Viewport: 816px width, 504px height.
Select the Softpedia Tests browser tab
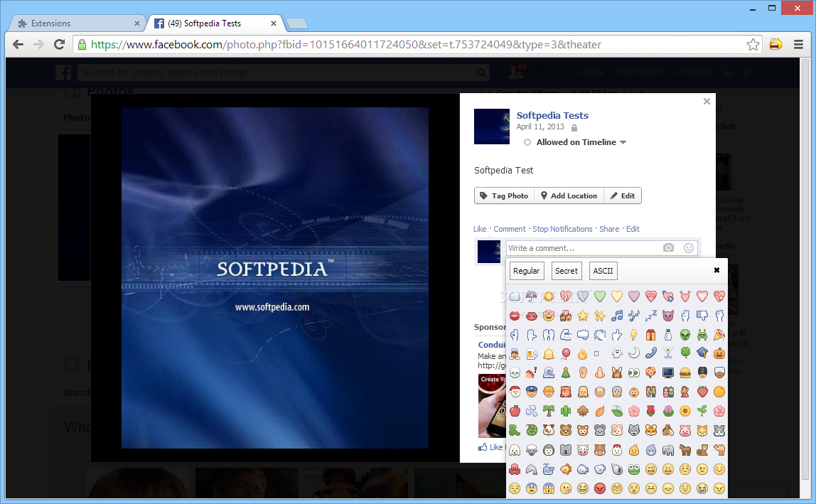point(216,23)
